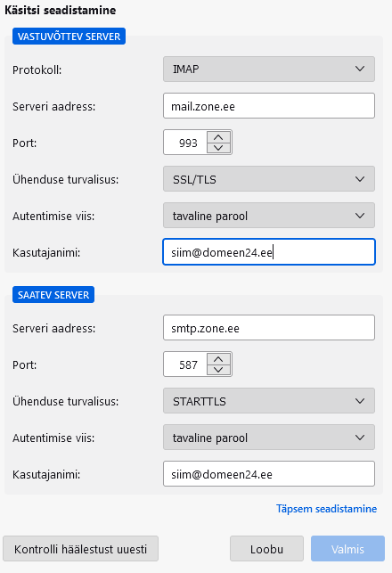Click the outgoing Kasutajanimi field
Screen dimensions: 392x573
click(x=269, y=474)
